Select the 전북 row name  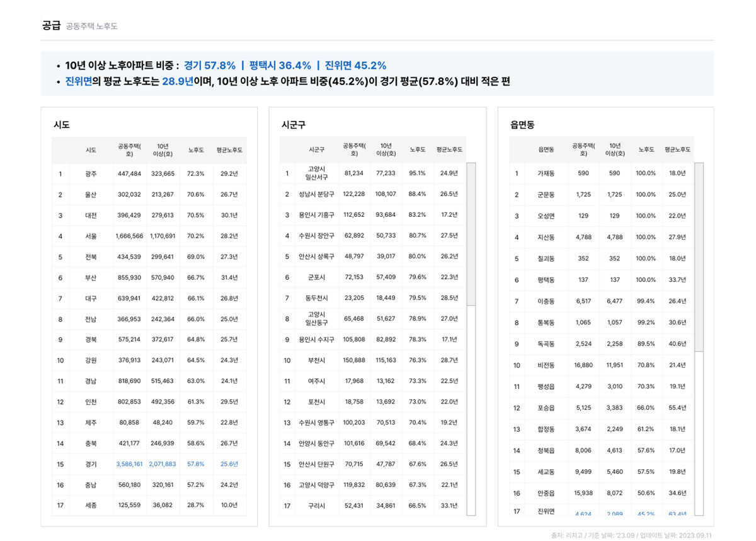pyautogui.click(x=91, y=257)
